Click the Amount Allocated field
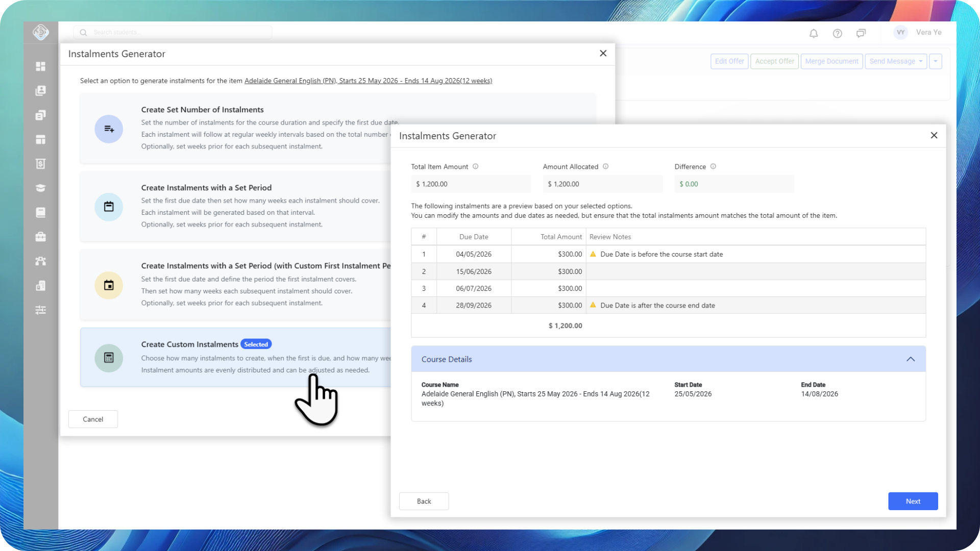 [x=602, y=184]
